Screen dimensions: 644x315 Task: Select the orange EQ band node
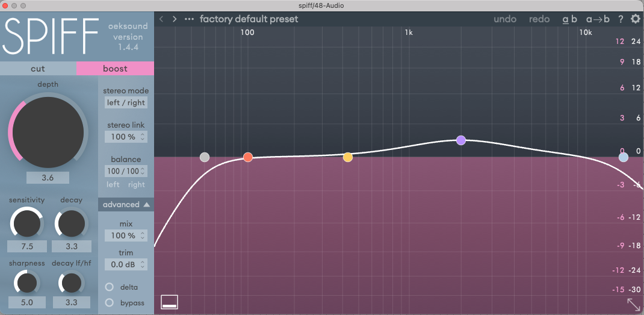tap(248, 157)
